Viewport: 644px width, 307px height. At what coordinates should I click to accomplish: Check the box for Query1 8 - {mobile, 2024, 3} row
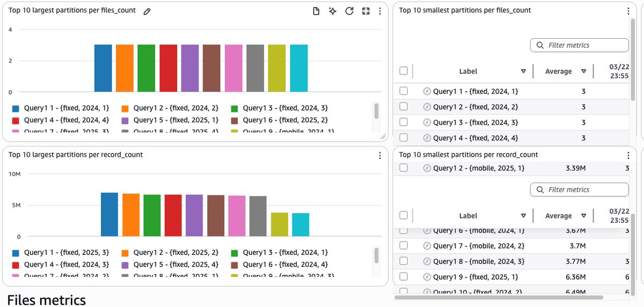click(x=404, y=261)
